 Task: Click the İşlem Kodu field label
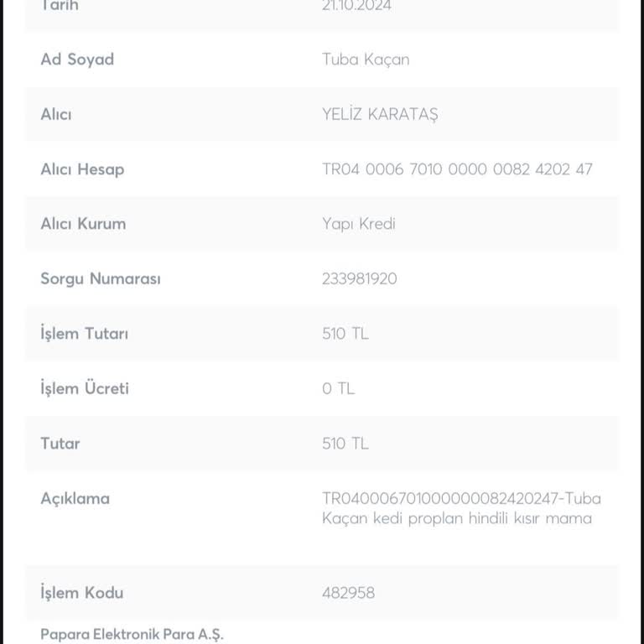[x=82, y=593]
